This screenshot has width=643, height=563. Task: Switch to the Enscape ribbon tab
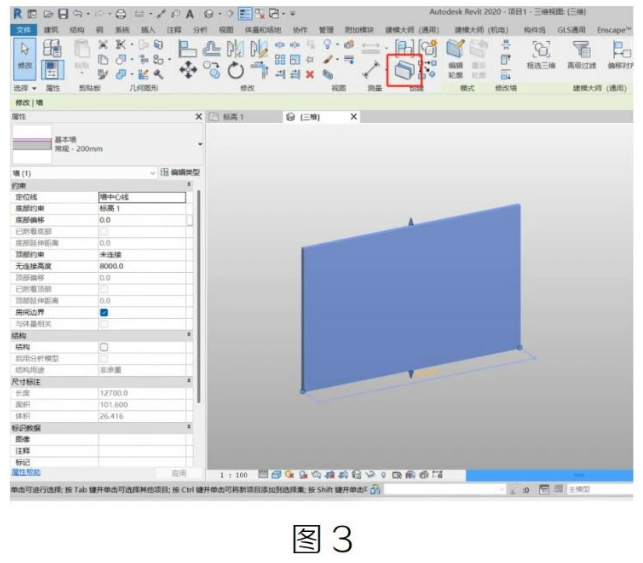pos(614,30)
